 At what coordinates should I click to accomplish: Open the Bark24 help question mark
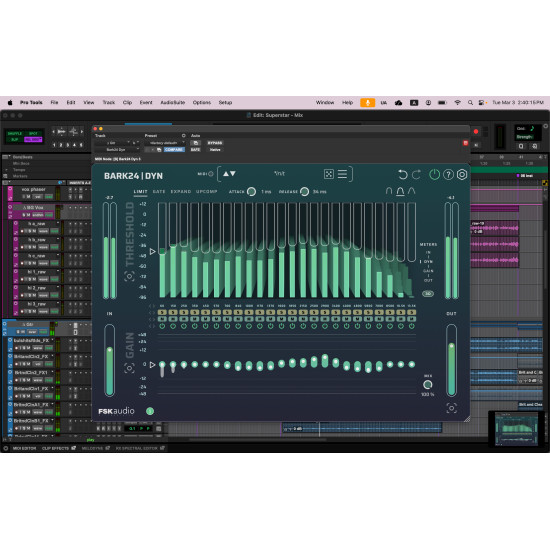(448, 174)
